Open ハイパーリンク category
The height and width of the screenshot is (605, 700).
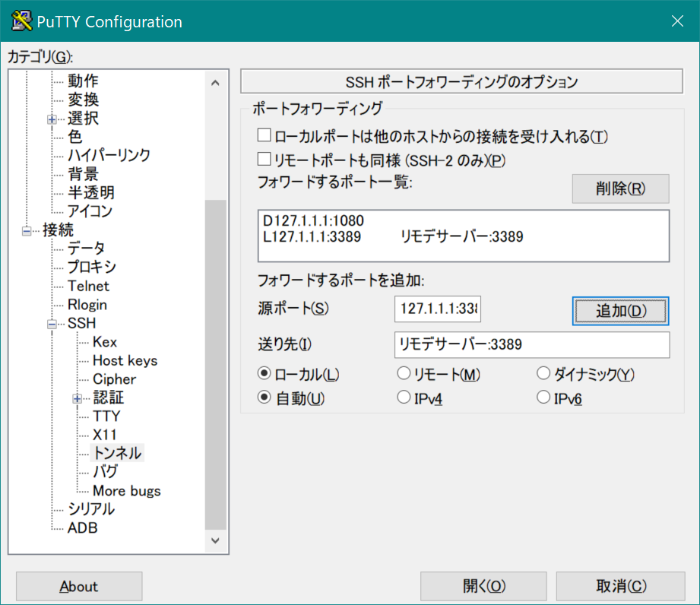109,155
